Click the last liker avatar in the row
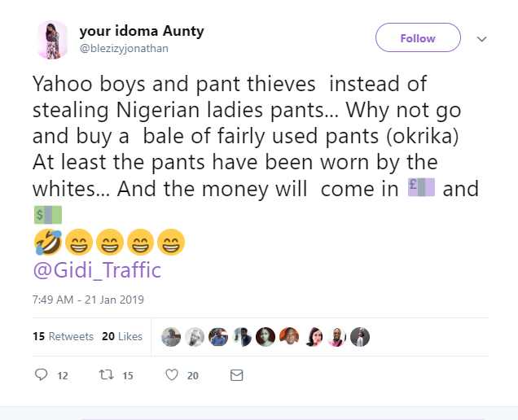 coord(360,337)
